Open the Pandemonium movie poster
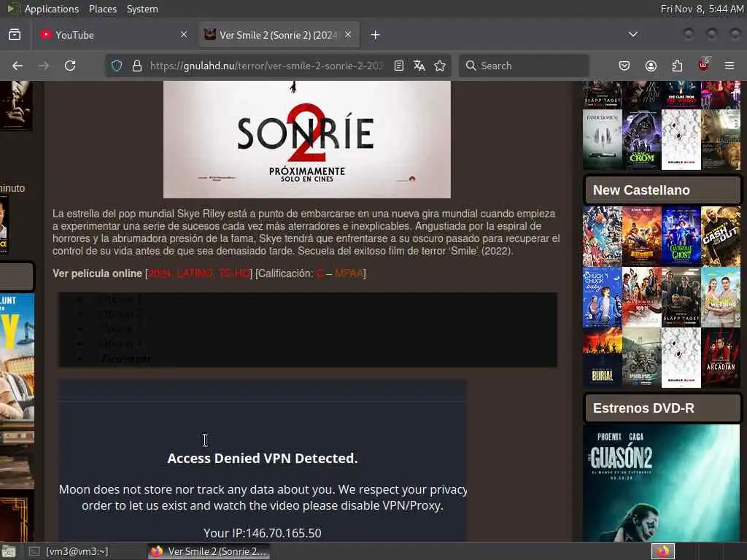 tap(602, 140)
